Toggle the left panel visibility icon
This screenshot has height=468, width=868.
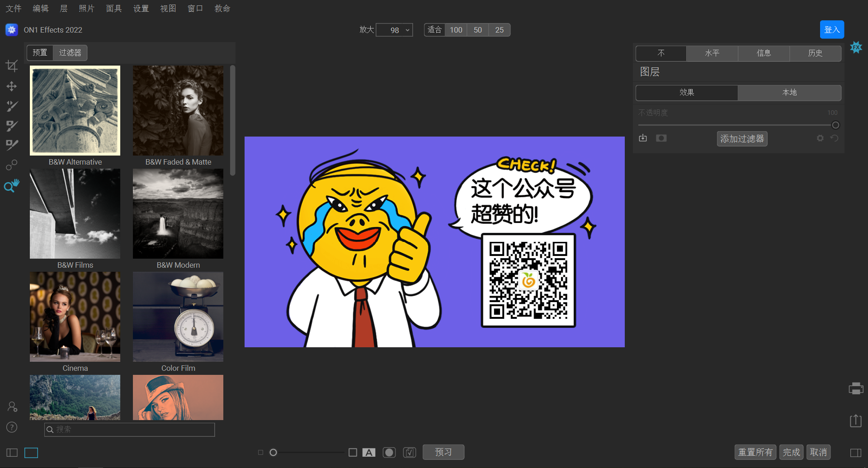click(12, 453)
